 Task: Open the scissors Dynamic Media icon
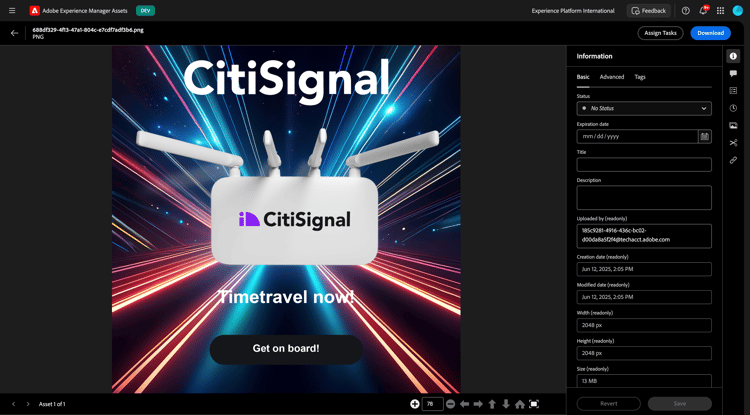pyautogui.click(x=733, y=142)
